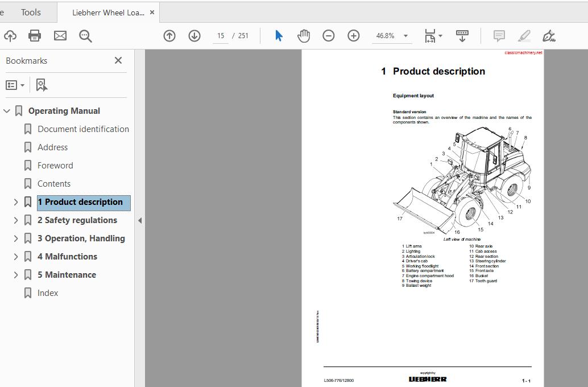This screenshot has width=588, height=387.
Task: Click the Share file icon
Action: point(10,35)
